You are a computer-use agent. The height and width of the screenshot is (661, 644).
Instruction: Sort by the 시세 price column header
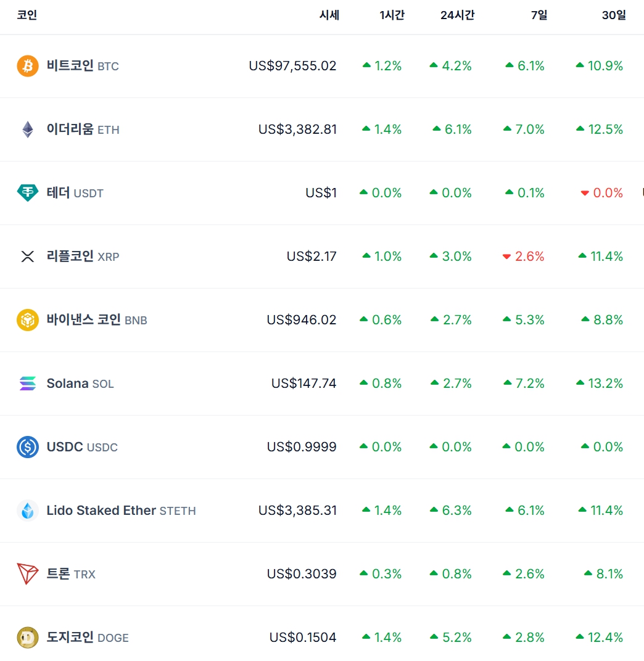(x=329, y=15)
